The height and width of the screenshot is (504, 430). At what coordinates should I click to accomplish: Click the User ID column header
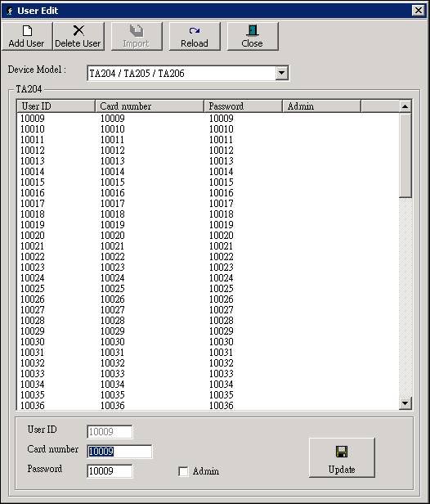[x=56, y=106]
